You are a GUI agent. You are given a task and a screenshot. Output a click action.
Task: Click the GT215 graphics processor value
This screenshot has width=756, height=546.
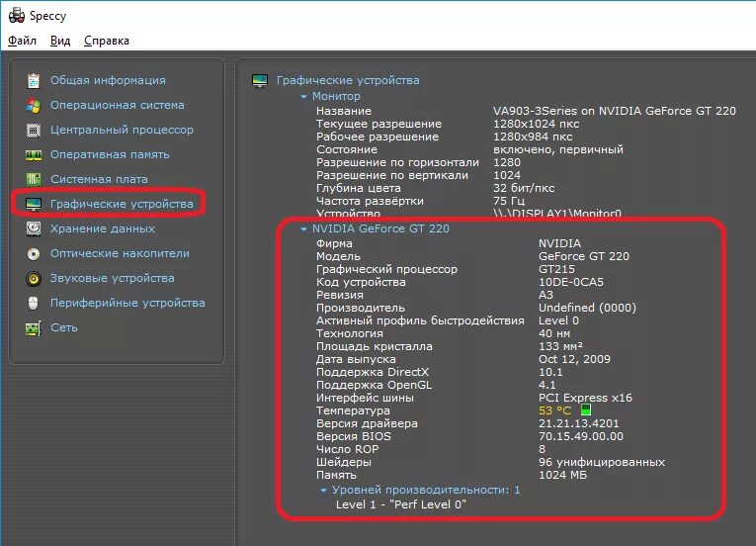coord(557,269)
